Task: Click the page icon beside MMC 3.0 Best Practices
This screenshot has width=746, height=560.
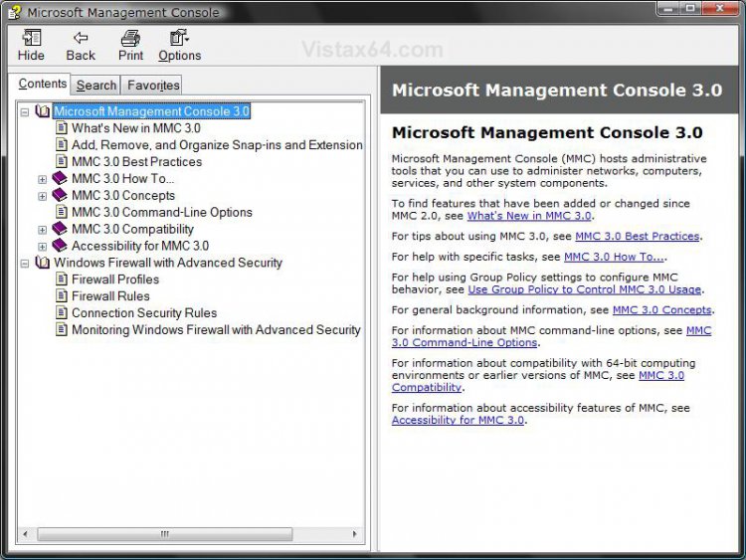Action: 62,161
